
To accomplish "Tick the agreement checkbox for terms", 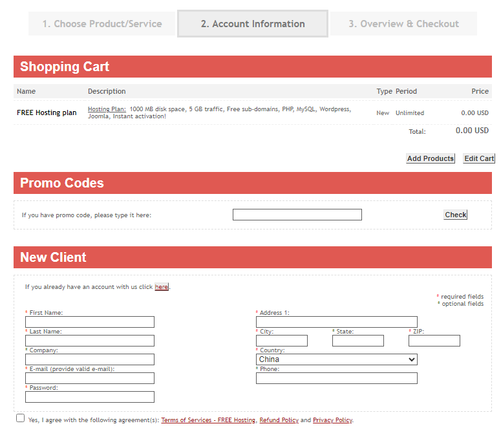I will 21,418.
